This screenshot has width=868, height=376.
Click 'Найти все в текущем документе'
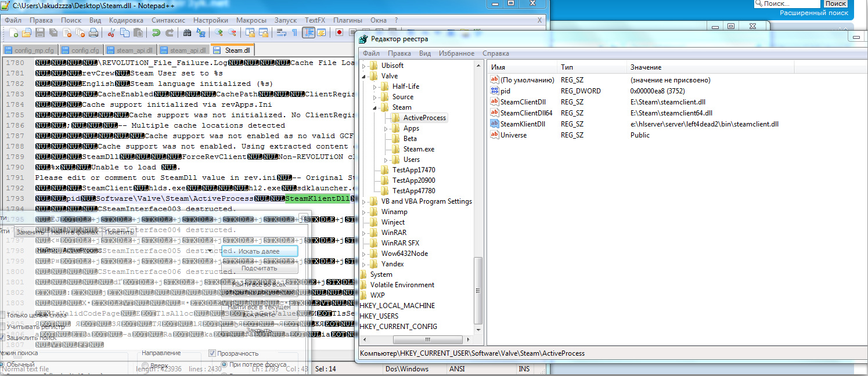pos(259,310)
